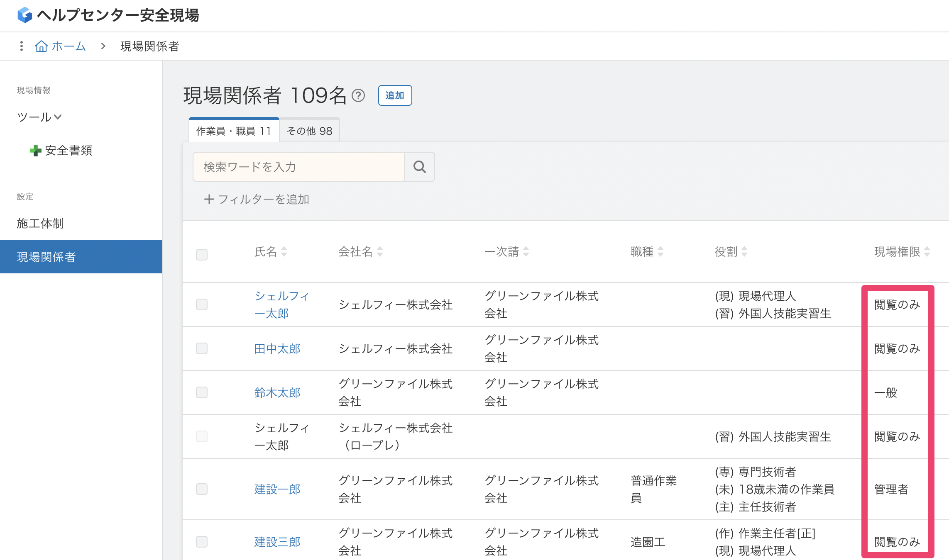This screenshot has height=560, width=949.
Task: Switch to the その他 98 tab
Action: pyautogui.click(x=309, y=131)
